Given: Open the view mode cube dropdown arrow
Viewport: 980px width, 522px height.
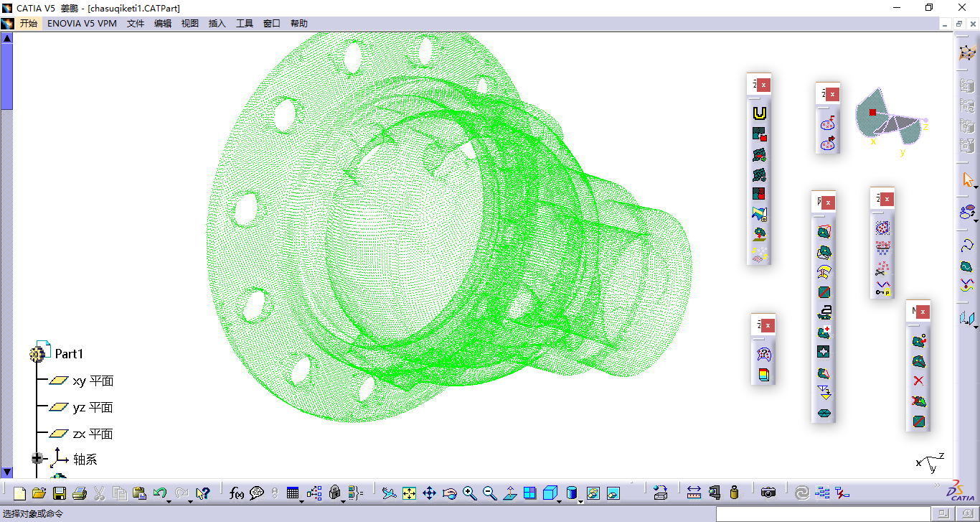Looking at the screenshot, I should (x=560, y=500).
